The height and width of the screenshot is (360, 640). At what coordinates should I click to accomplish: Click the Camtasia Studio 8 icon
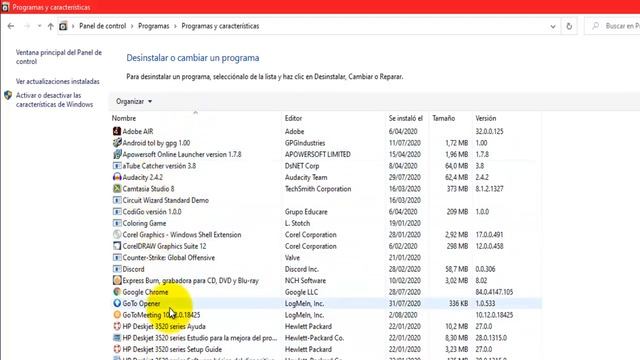pos(117,189)
